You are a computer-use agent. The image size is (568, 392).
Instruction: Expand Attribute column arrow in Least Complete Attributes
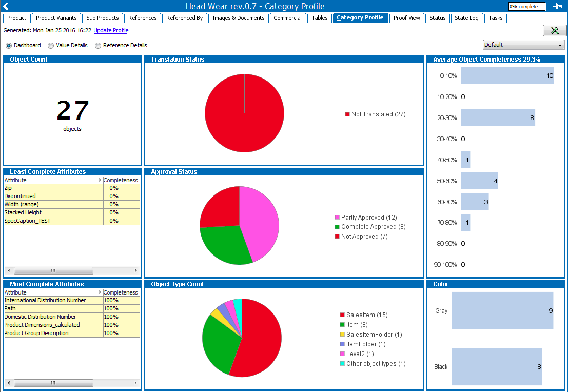[x=100, y=181]
